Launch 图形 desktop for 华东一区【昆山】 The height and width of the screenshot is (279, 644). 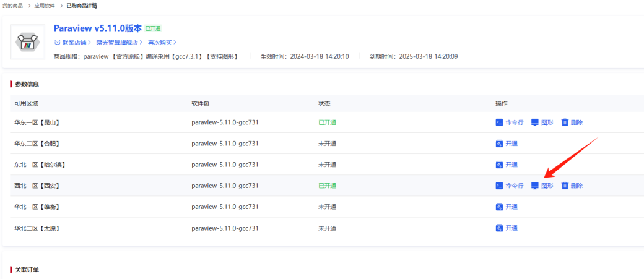click(x=542, y=122)
